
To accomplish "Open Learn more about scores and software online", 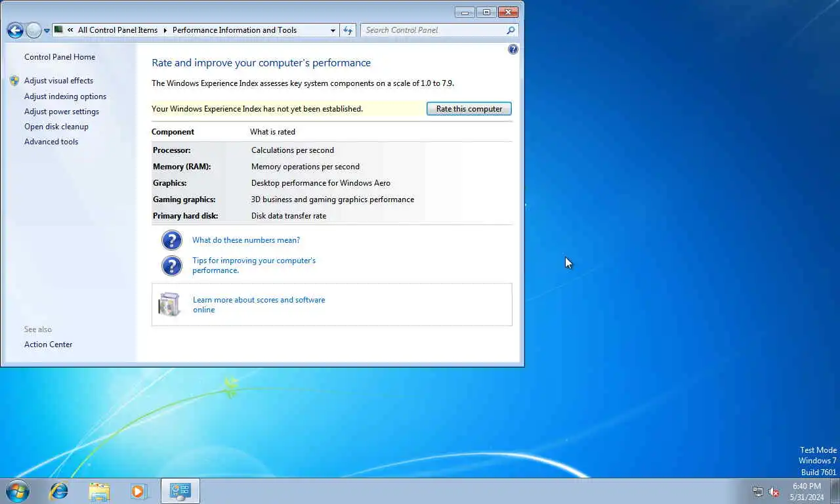I will pyautogui.click(x=259, y=304).
